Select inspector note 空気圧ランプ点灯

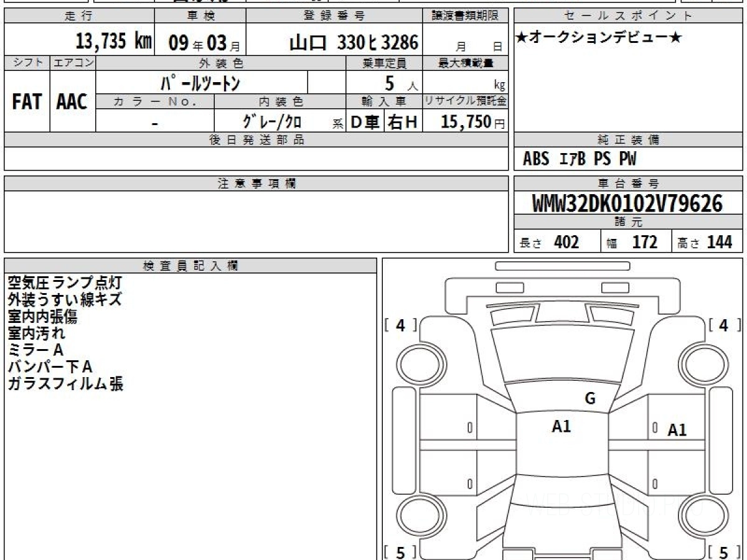click(x=64, y=283)
